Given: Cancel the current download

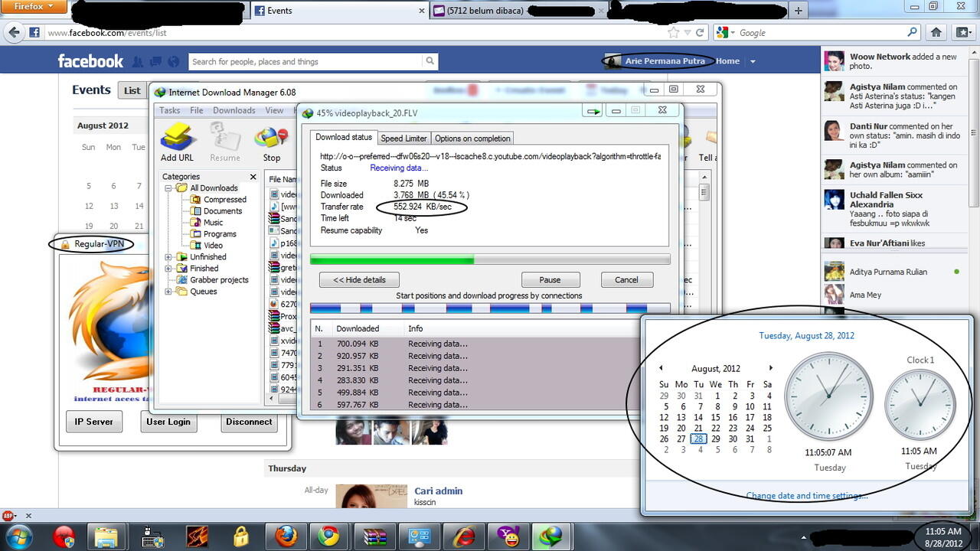Looking at the screenshot, I should 626,279.
